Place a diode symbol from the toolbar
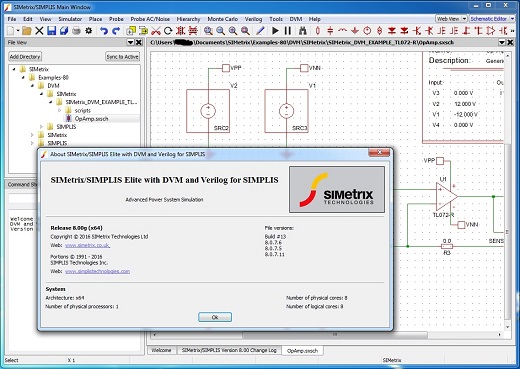 [x=392, y=31]
